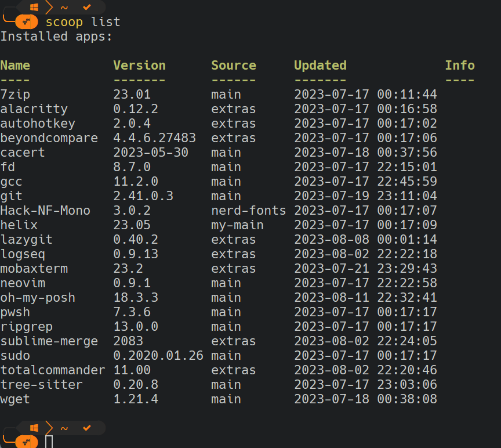Select the 'lazygit' app name

tap(26, 240)
